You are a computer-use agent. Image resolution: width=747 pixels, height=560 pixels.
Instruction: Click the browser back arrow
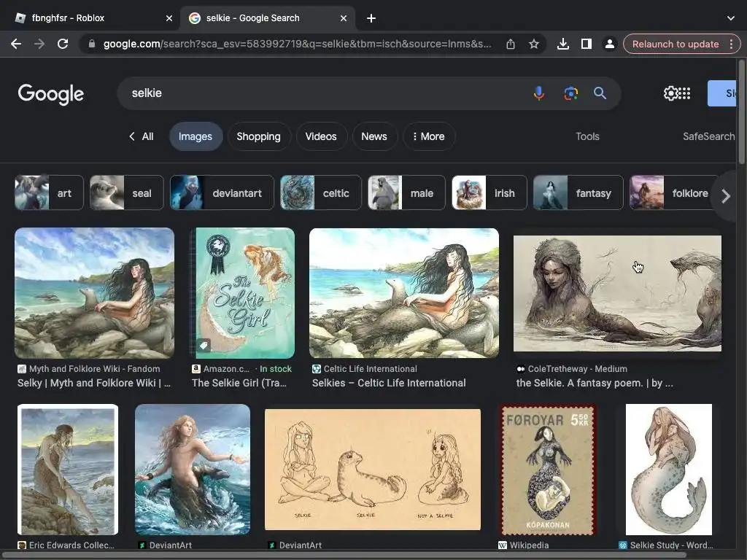point(16,44)
